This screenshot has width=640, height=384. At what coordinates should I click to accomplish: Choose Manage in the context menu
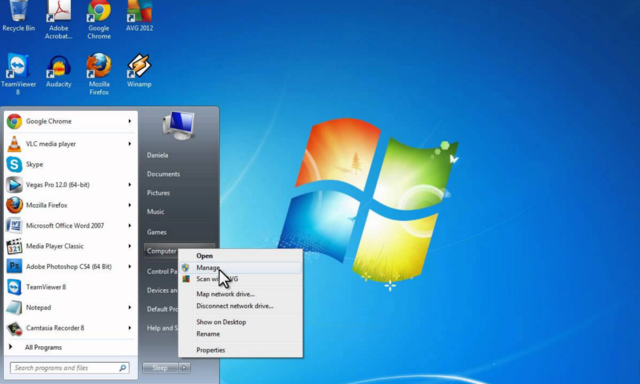(240, 268)
